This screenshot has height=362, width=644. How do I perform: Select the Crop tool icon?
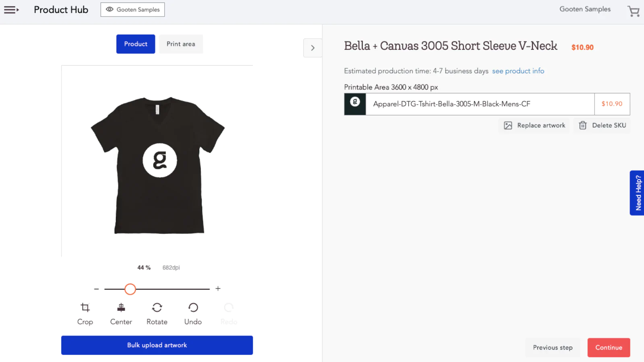pos(85,308)
